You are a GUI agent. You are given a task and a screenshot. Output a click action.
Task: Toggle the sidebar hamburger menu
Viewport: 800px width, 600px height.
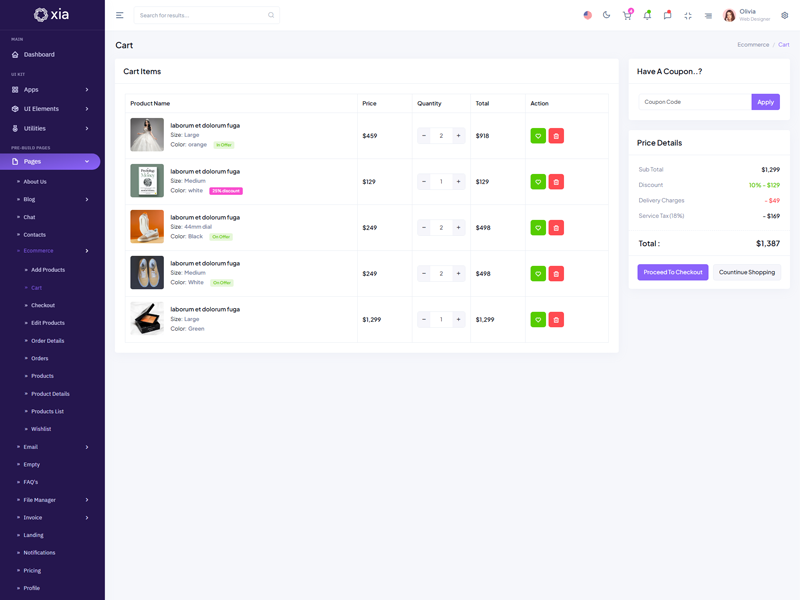[120, 15]
